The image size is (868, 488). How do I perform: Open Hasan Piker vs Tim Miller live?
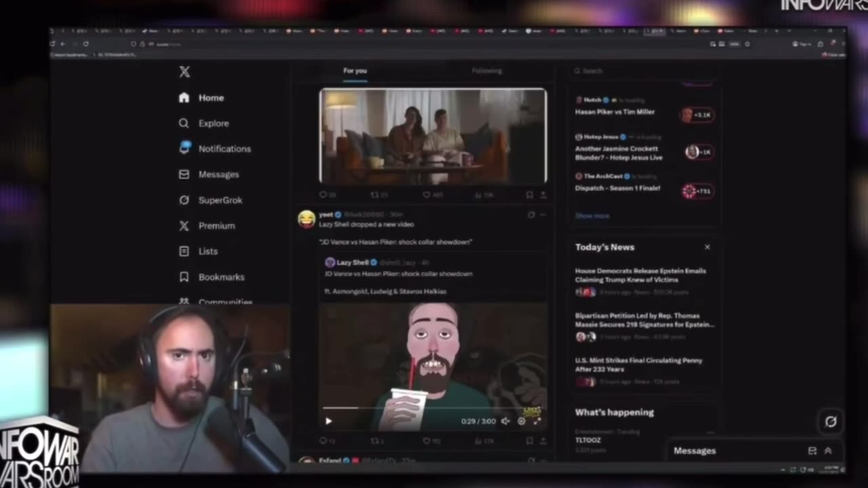click(644, 108)
